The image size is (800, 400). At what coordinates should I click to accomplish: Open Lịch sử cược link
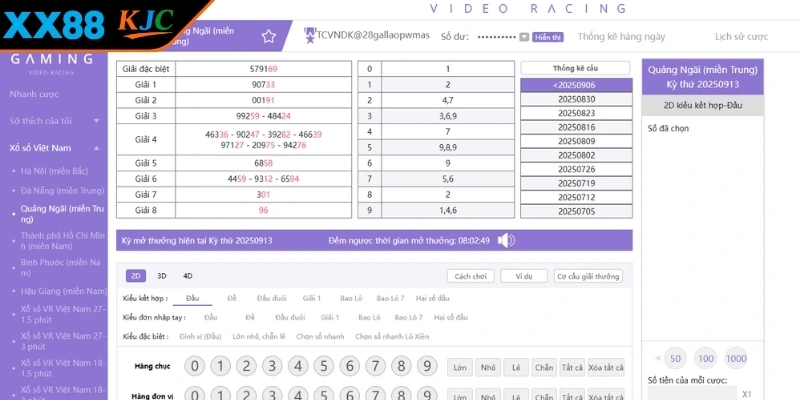pyautogui.click(x=741, y=37)
